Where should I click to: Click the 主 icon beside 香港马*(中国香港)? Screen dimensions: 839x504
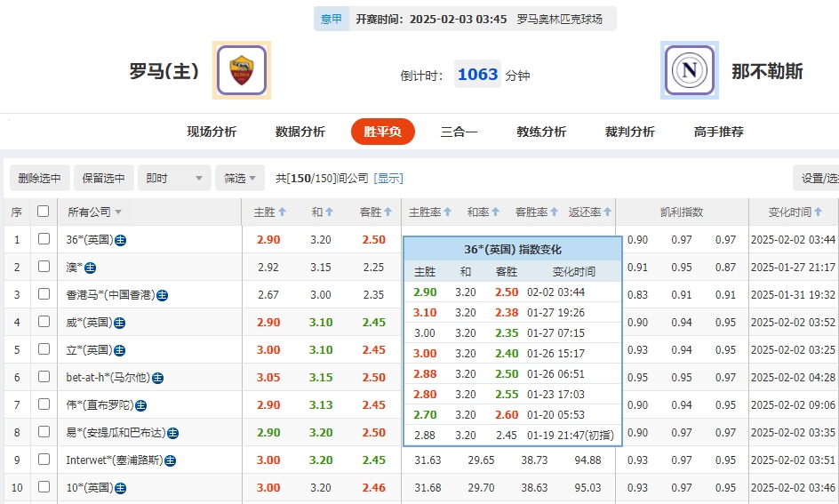163,295
